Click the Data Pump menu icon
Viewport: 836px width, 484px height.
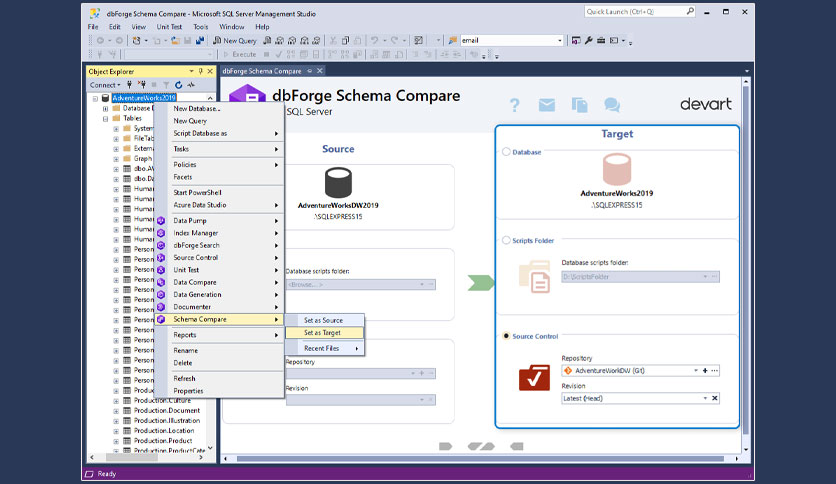[160, 221]
